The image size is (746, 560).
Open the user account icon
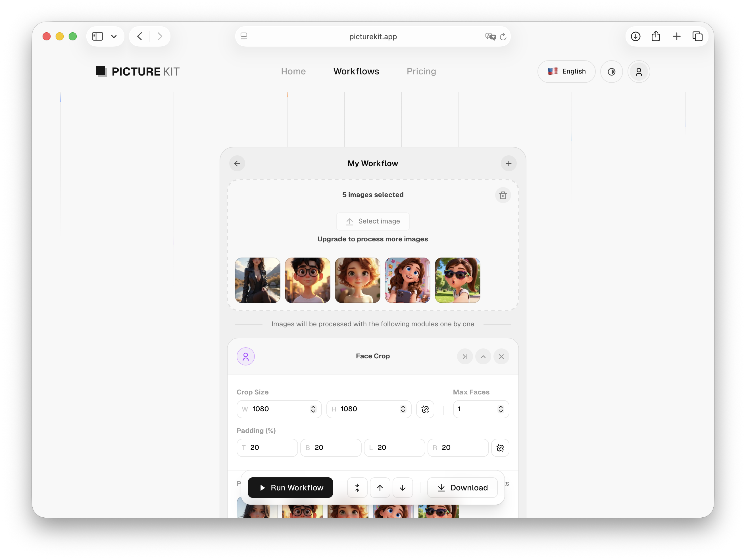[x=638, y=72]
